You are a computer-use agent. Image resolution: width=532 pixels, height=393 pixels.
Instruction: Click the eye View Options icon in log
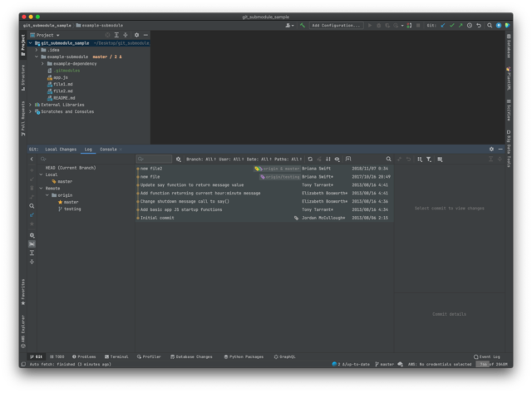click(x=337, y=159)
